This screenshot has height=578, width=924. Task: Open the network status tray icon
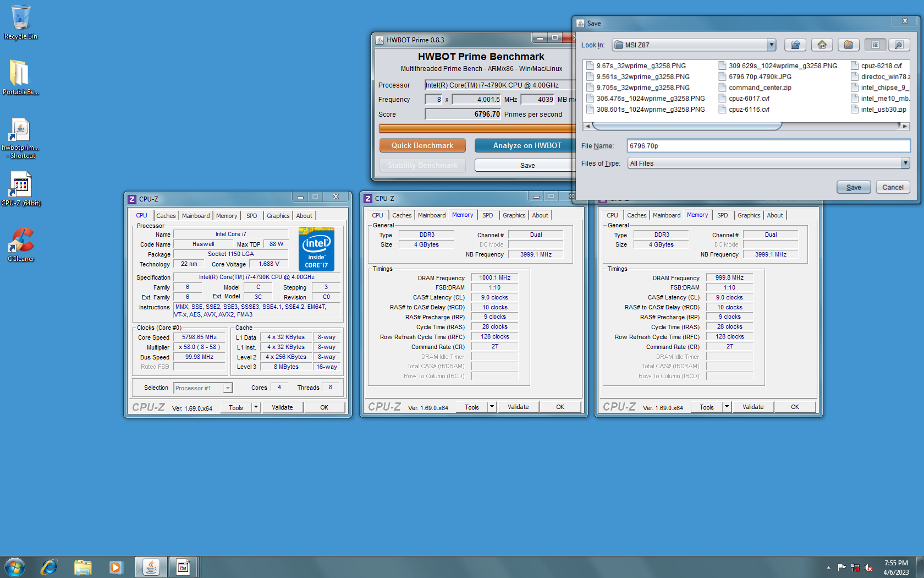point(855,568)
